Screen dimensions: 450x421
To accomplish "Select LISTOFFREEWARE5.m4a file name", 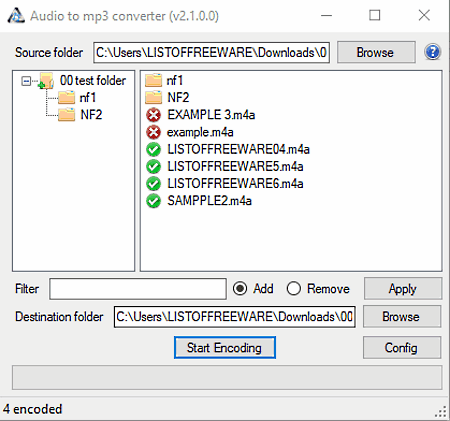I will point(235,166).
